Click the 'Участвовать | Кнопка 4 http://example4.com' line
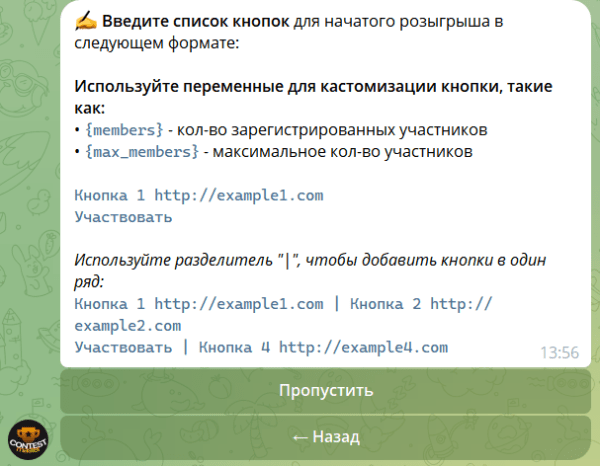The image size is (600, 466). point(261,347)
